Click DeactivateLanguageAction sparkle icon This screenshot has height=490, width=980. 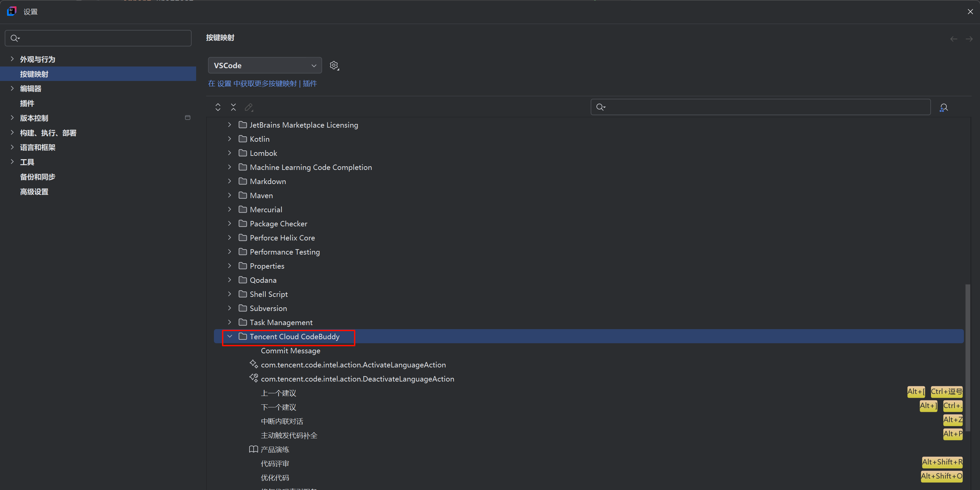[253, 378]
